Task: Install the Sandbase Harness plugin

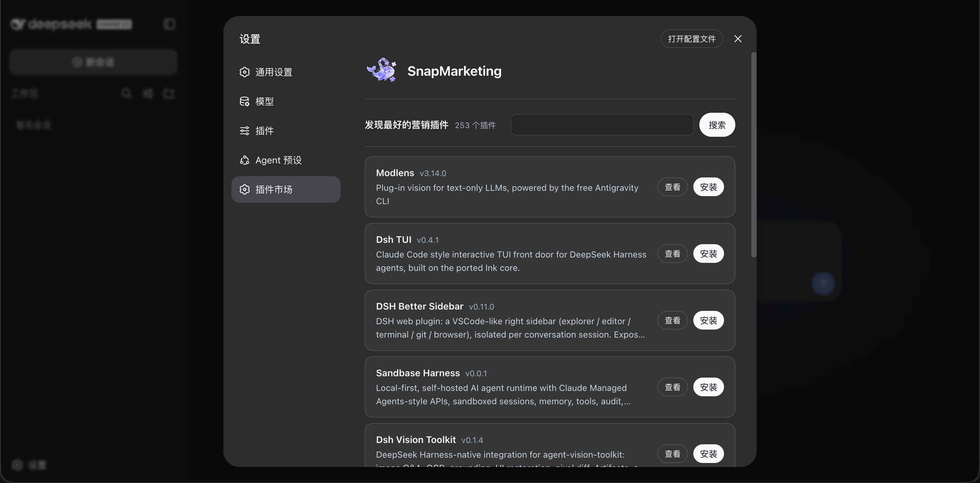Action: (x=708, y=387)
